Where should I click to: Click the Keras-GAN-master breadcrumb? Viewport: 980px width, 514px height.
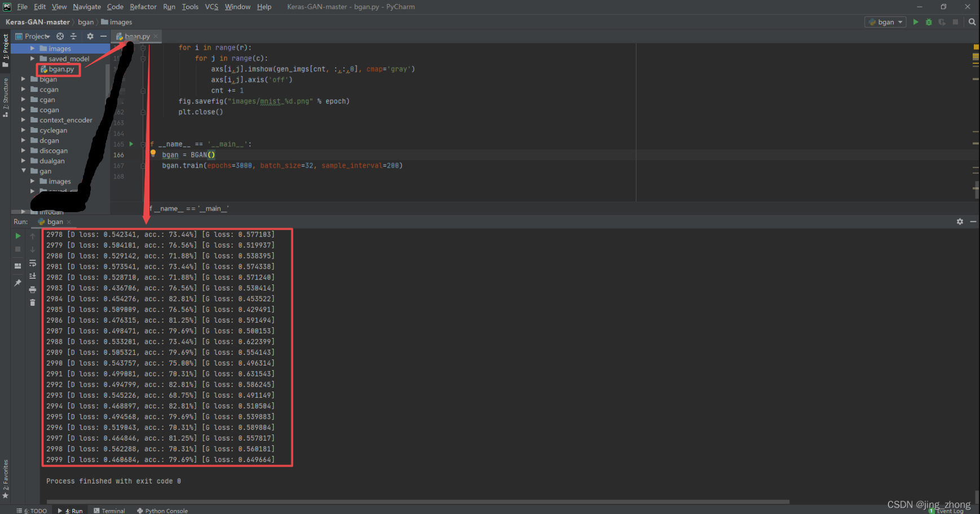click(x=38, y=22)
